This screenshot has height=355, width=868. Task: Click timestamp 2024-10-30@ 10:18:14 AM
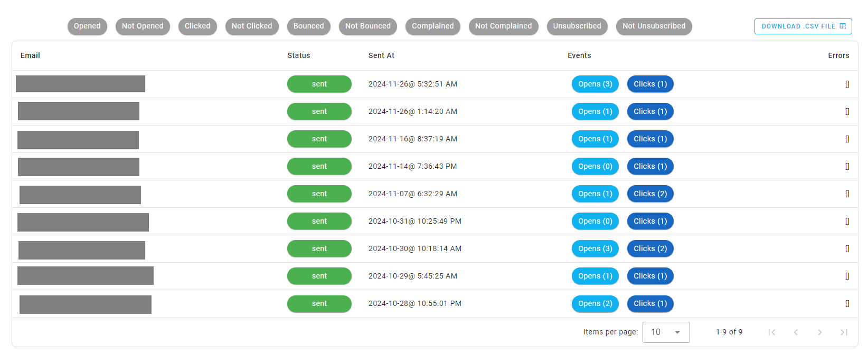(x=415, y=248)
